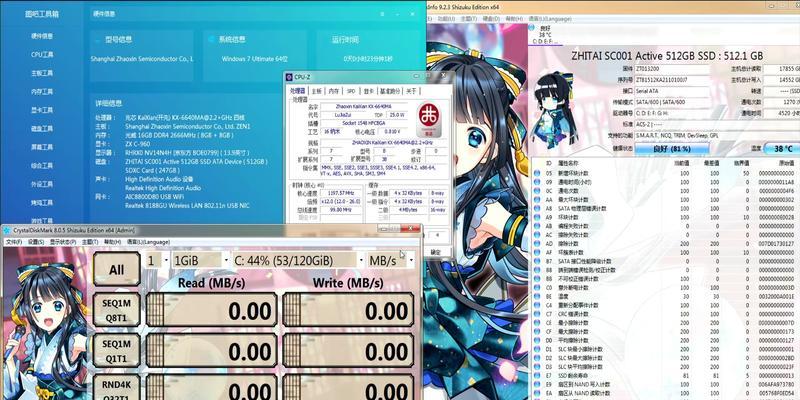
Task: Open the MB/s unit dropdown
Action: click(x=391, y=261)
